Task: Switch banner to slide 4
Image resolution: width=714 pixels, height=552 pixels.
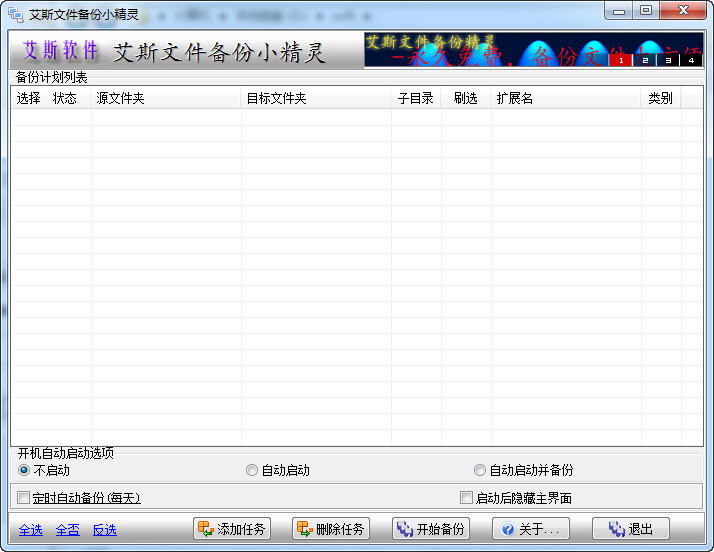Action: pos(691,60)
